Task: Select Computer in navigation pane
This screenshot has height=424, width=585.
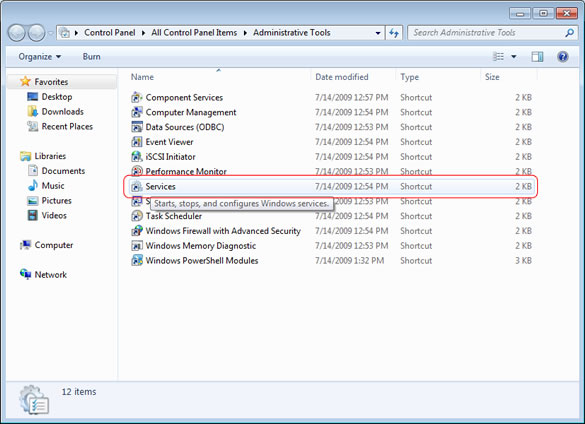Action: click(54, 245)
